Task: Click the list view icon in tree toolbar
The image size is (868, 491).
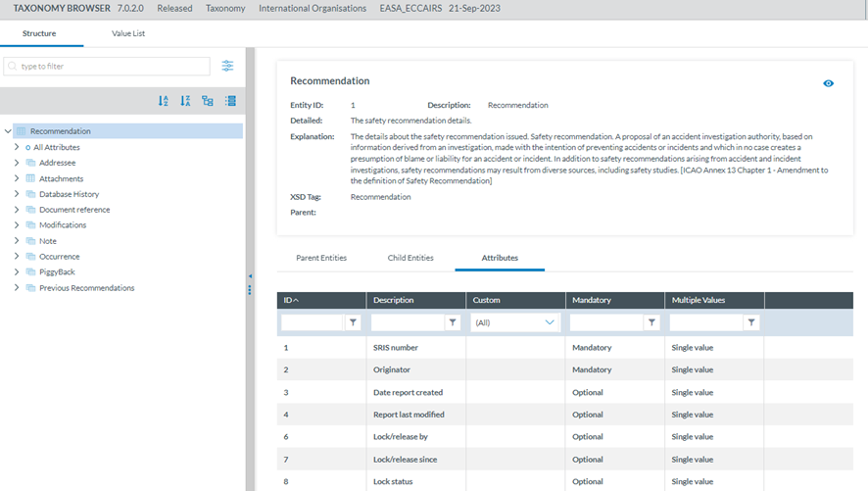Action: 231,101
